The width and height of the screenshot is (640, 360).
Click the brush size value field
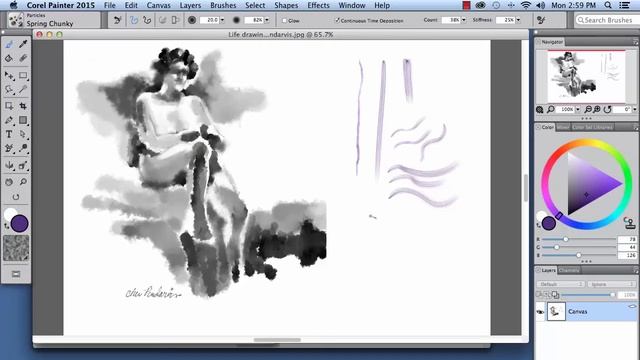coord(210,20)
